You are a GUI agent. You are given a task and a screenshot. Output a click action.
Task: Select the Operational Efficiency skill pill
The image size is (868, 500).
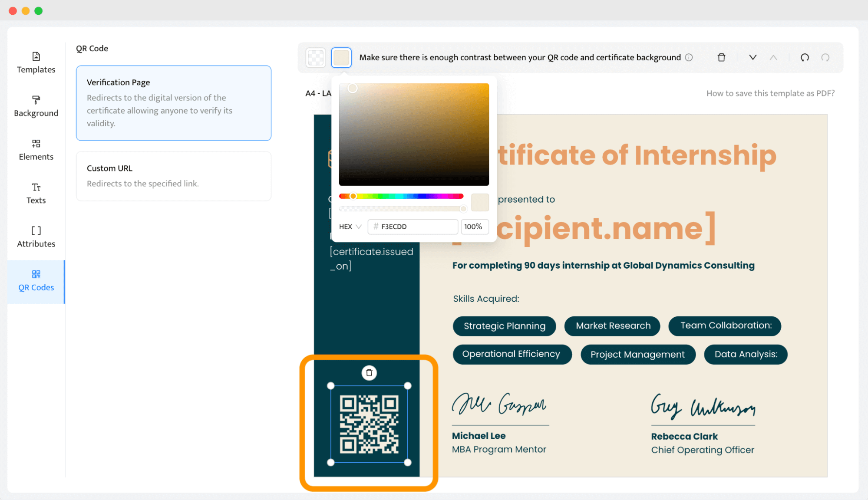click(x=512, y=355)
